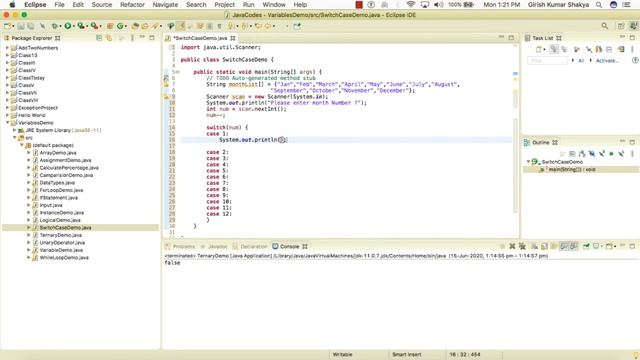Open the dropdown arrow next to Run button
The height and width of the screenshot is (360, 640).
[74, 26]
